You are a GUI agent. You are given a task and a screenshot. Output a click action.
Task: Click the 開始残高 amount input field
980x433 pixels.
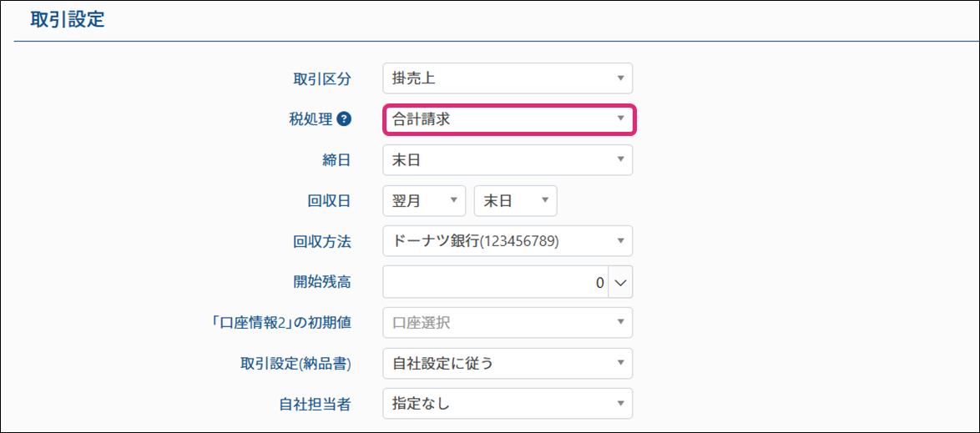(495, 282)
